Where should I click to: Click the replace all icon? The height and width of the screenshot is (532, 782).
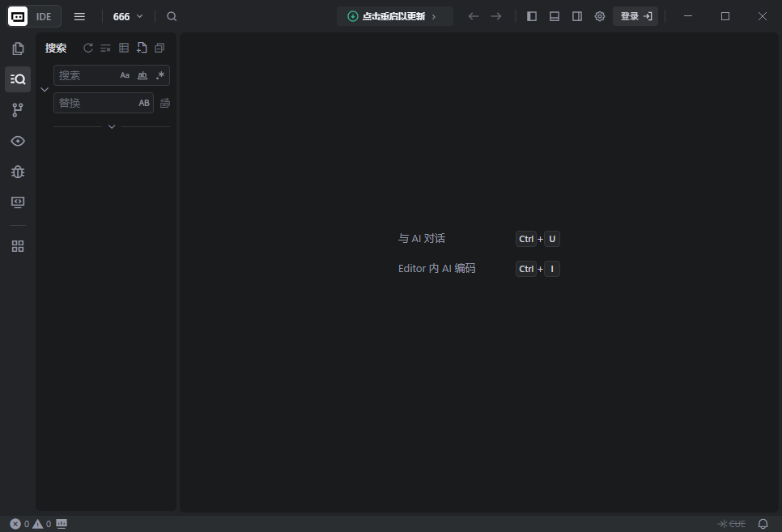(x=164, y=103)
